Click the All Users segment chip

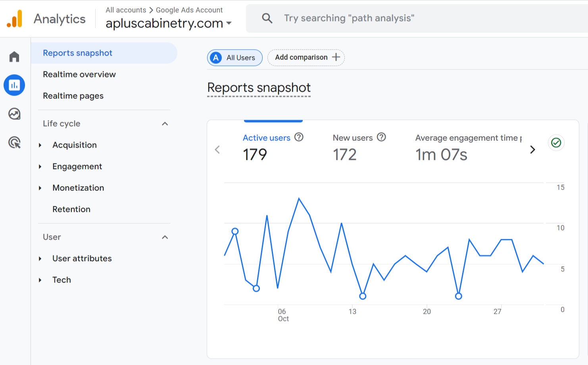[235, 58]
